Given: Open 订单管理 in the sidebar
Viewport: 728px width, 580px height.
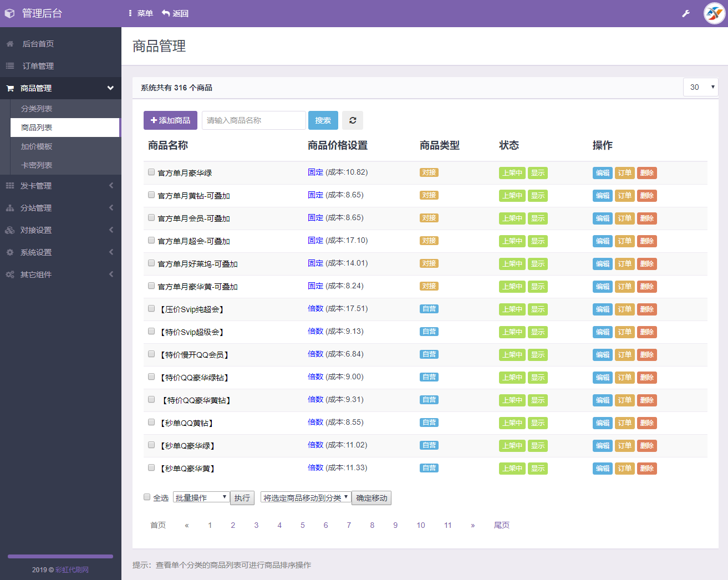Looking at the screenshot, I should coord(60,66).
